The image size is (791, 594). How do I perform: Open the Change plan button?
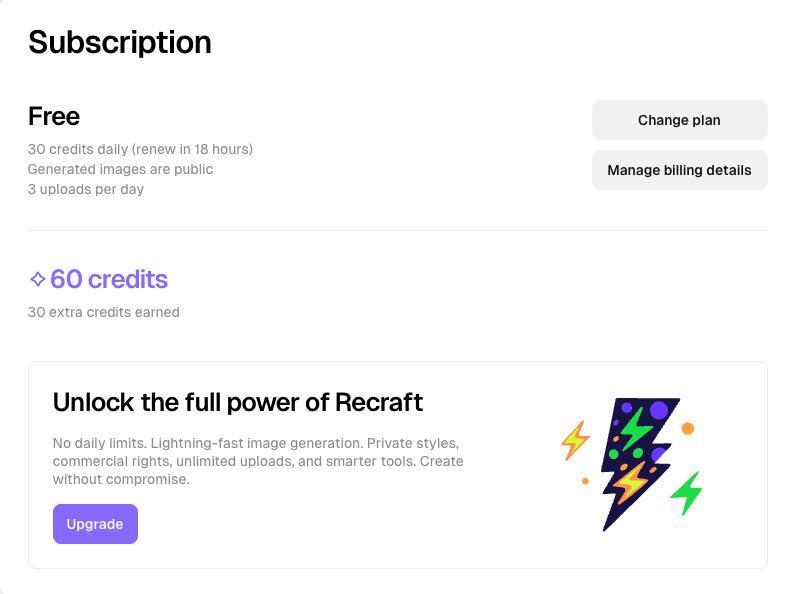pos(679,120)
